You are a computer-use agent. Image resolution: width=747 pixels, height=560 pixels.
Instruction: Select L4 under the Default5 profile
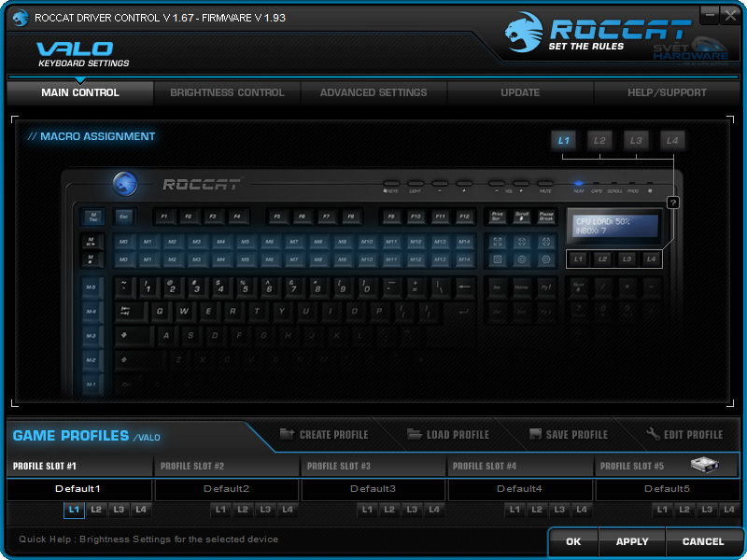(x=728, y=510)
